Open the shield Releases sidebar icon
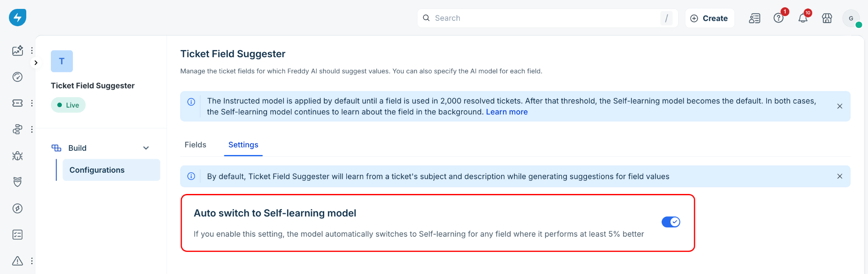The height and width of the screenshot is (274, 868). [x=17, y=182]
